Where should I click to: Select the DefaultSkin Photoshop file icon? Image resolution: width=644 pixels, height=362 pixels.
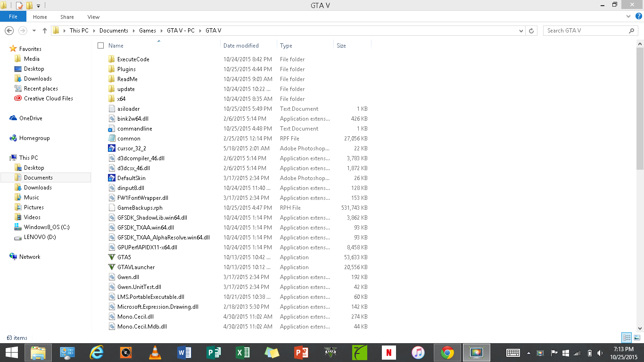(x=112, y=178)
